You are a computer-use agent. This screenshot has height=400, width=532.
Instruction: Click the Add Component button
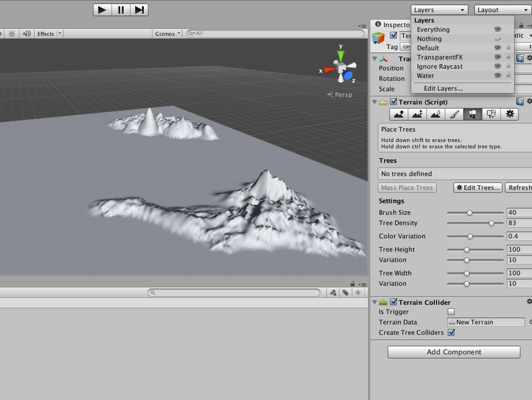(x=454, y=352)
